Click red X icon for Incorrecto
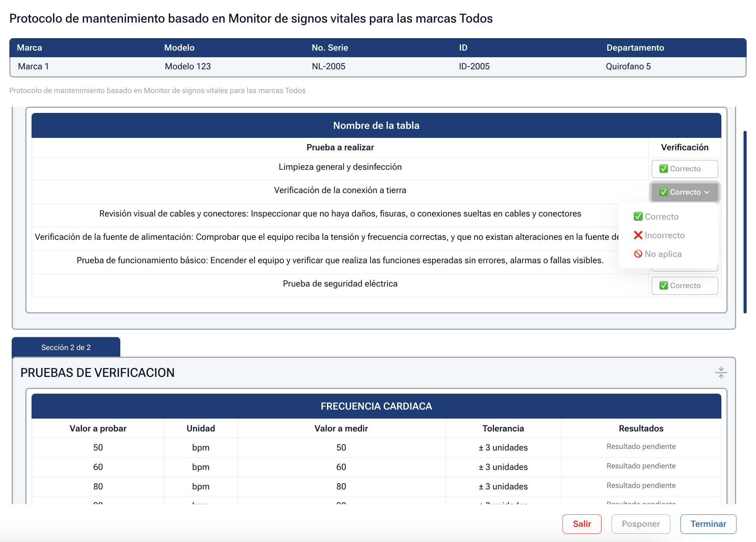This screenshot has width=756, height=542. (x=638, y=235)
